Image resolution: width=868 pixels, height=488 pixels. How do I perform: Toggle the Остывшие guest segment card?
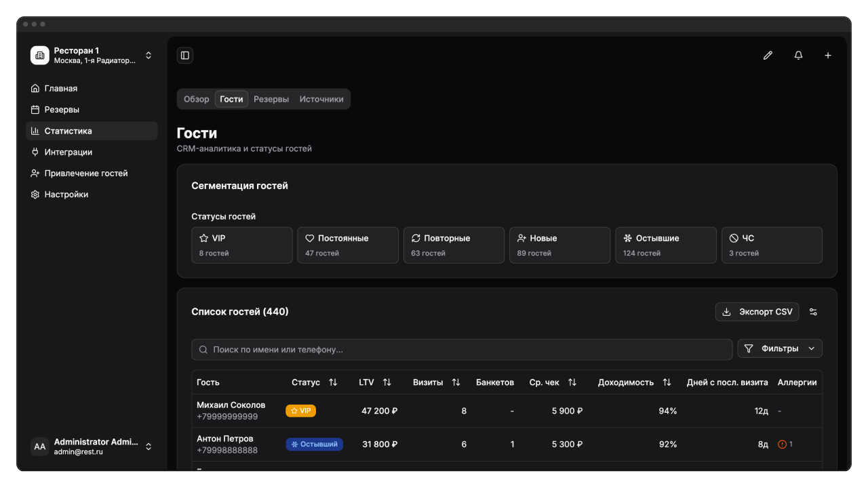(665, 245)
